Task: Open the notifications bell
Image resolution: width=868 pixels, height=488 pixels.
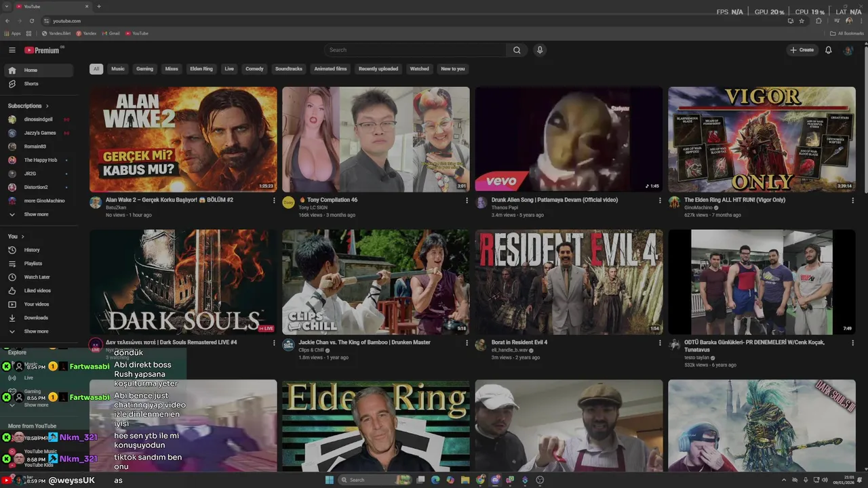Action: pyautogui.click(x=828, y=50)
